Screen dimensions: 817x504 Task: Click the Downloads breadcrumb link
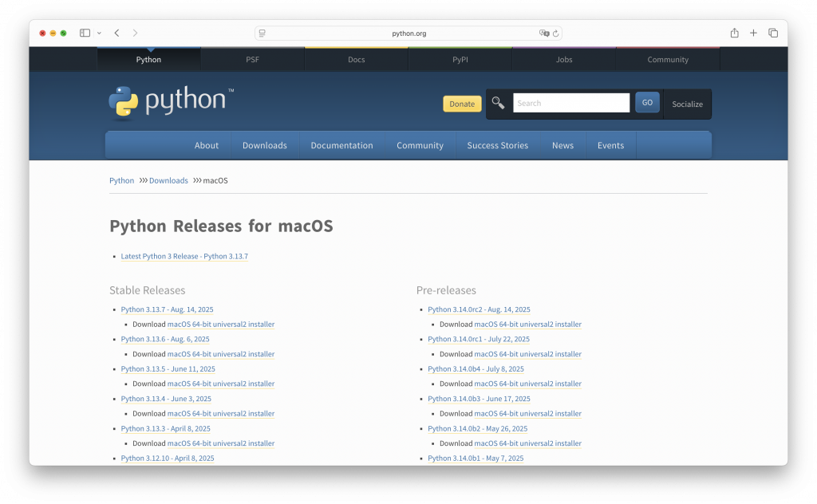tap(168, 181)
